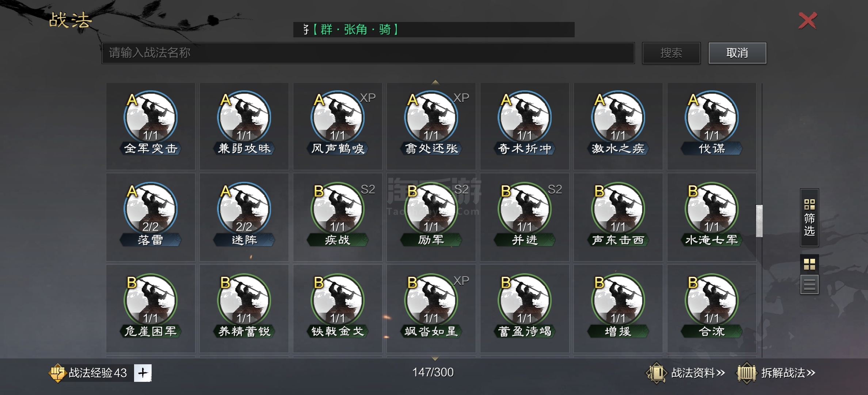Add tactic experience with plus button
868x395 pixels.
click(x=143, y=373)
